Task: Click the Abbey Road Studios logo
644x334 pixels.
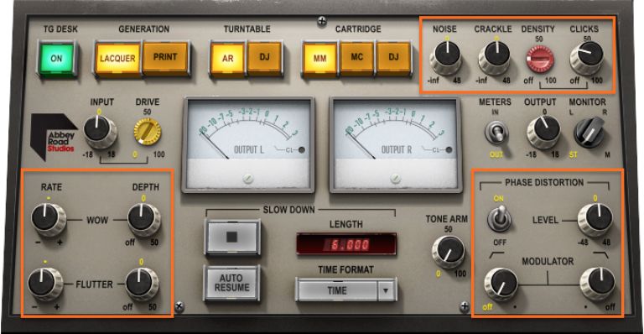Action: click(54, 137)
